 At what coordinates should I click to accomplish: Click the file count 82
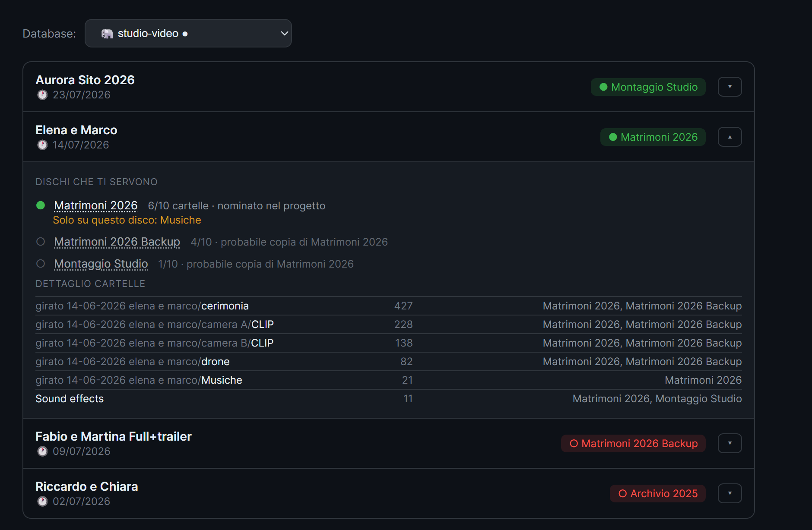tap(406, 362)
